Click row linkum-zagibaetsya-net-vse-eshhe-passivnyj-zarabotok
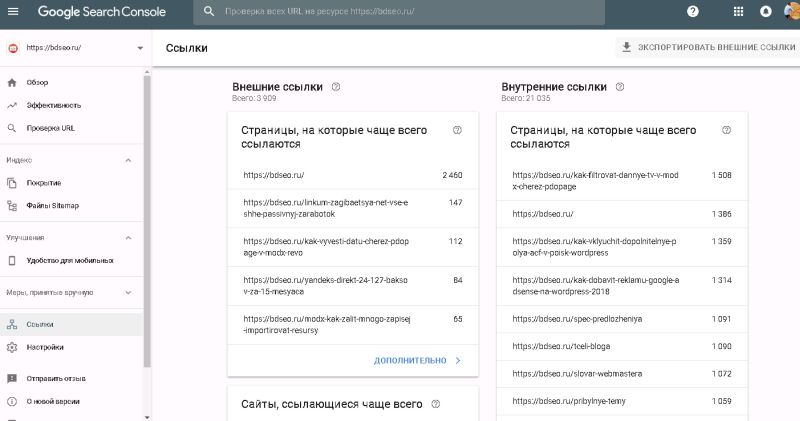Viewport: 800px width, 421px height. tap(353, 208)
